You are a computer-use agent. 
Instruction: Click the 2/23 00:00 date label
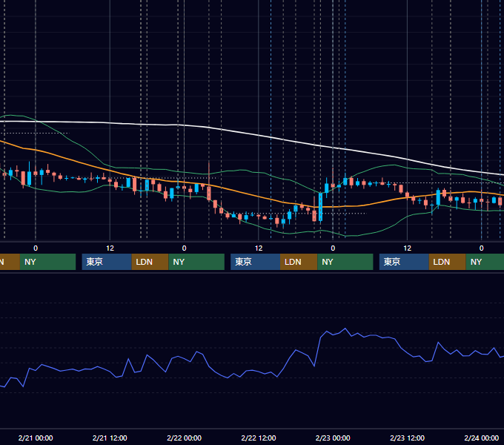333,438
